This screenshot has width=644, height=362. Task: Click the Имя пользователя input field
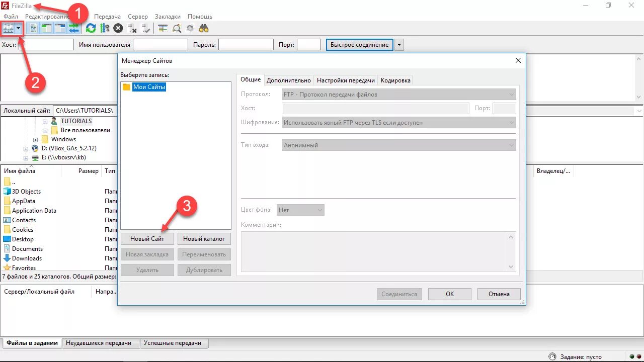tap(160, 45)
